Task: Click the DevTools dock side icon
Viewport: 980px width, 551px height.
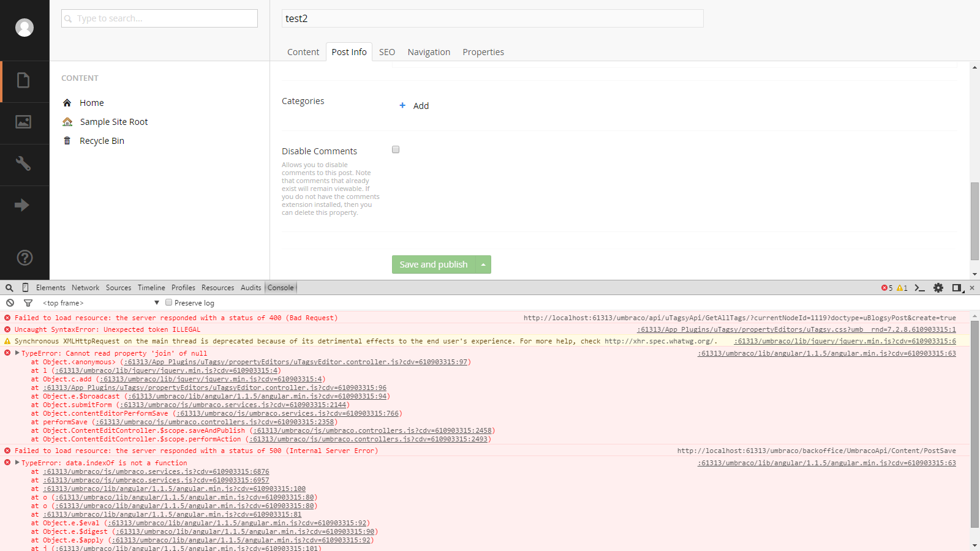Action: [957, 288]
